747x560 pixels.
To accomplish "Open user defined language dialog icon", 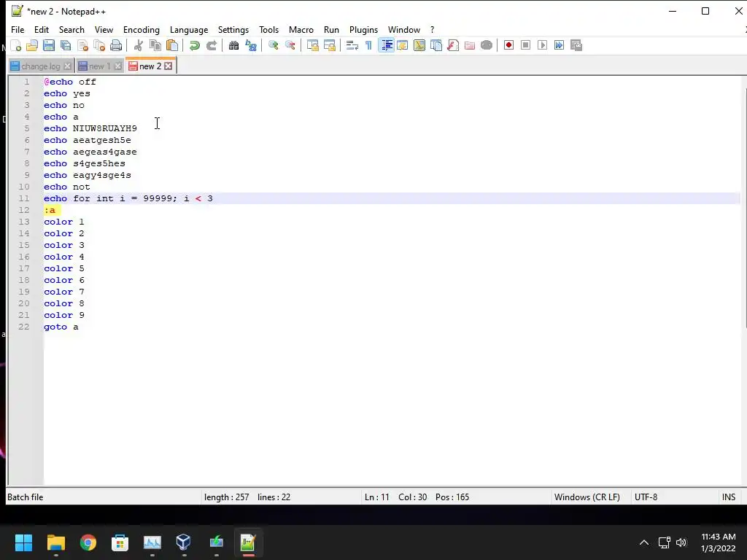I will point(403,45).
